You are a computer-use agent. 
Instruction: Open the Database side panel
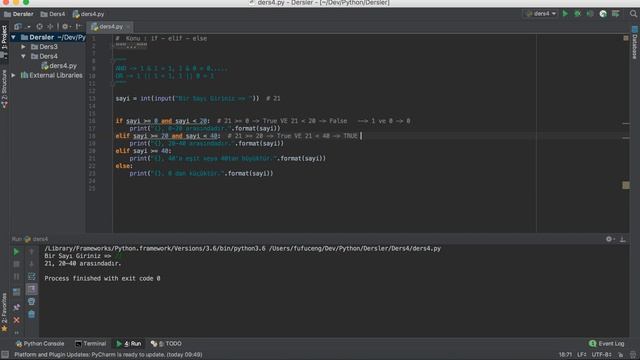[635, 43]
